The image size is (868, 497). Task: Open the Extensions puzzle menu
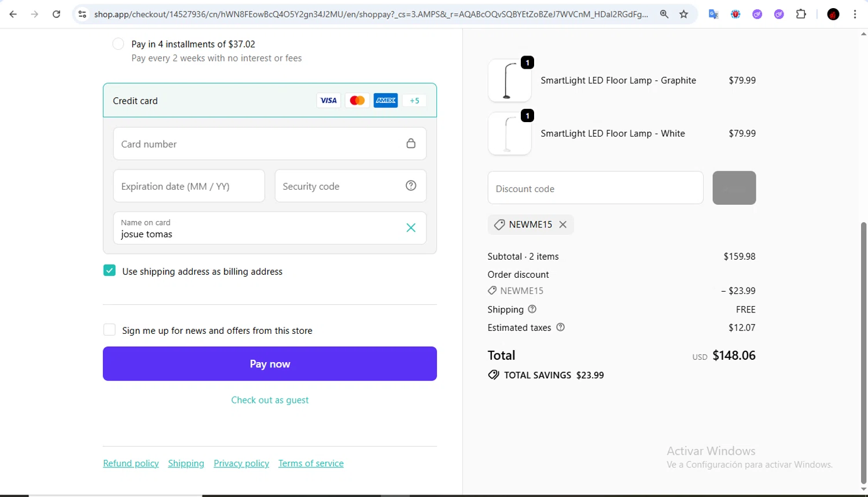pyautogui.click(x=801, y=14)
